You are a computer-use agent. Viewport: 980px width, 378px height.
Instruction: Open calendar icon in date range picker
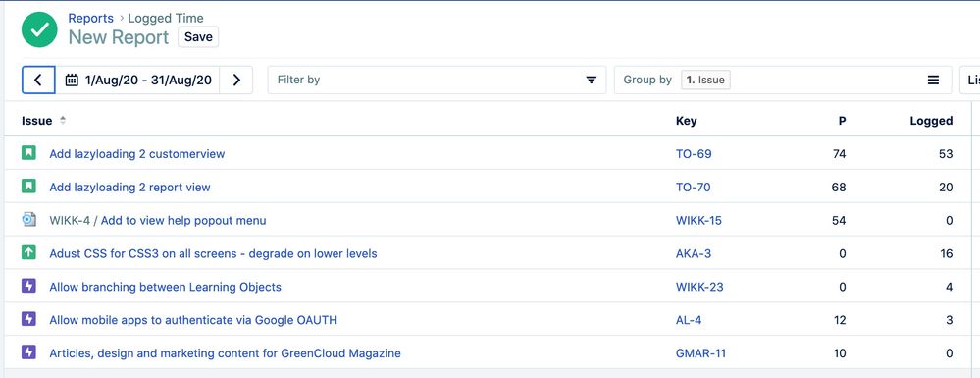(72, 81)
